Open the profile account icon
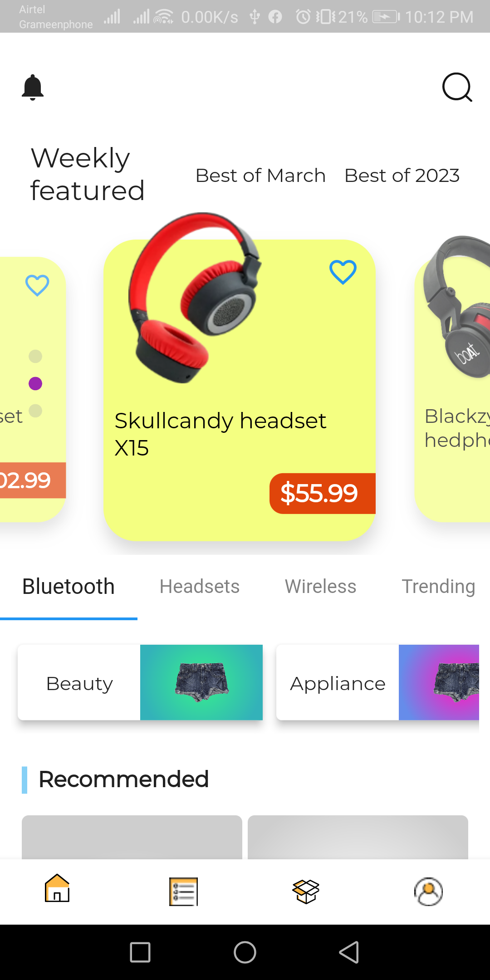 click(429, 892)
